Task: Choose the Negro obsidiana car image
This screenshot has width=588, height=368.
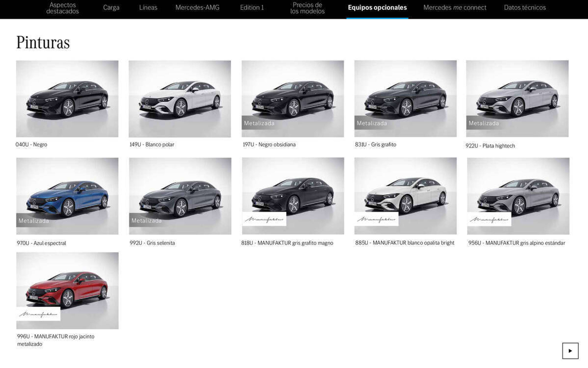Action: [x=293, y=99]
